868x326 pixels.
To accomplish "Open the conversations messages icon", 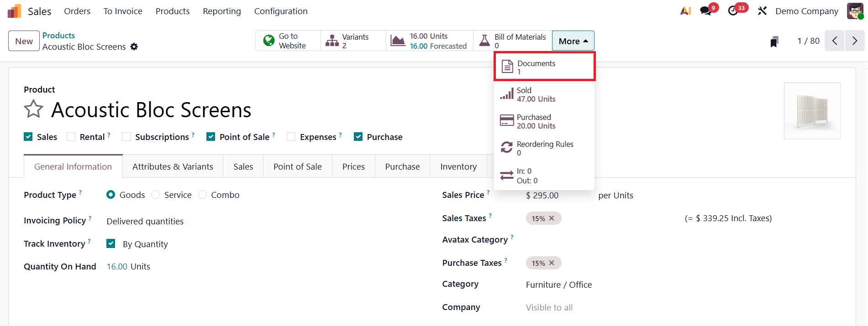I will click(x=706, y=11).
